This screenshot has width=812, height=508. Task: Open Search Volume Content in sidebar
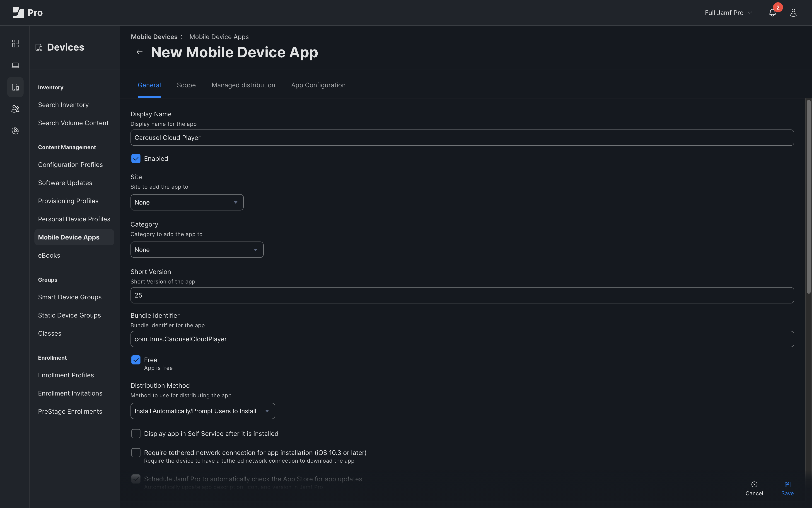[73, 123]
